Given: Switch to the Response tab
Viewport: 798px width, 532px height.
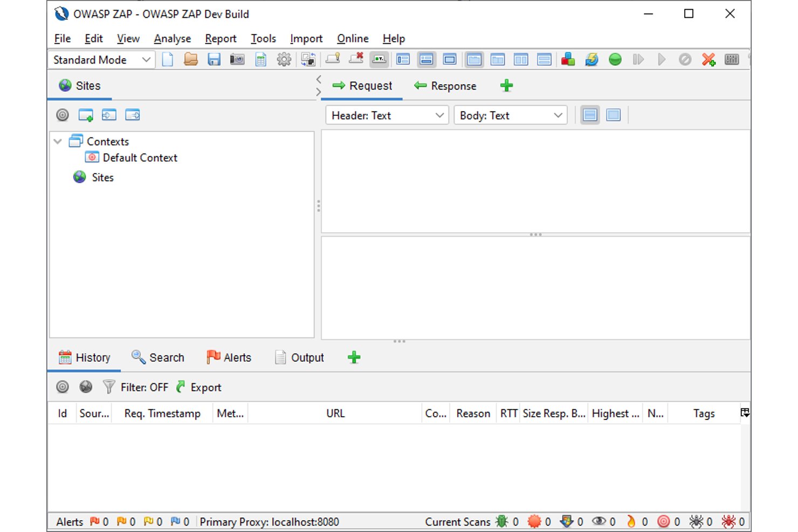Looking at the screenshot, I should tap(445, 86).
